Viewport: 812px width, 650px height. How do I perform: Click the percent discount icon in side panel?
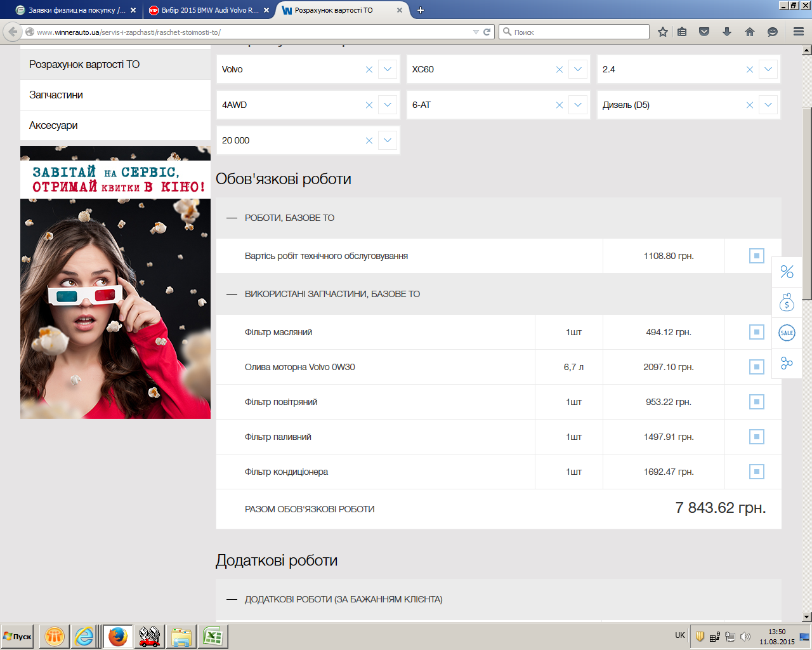(787, 272)
